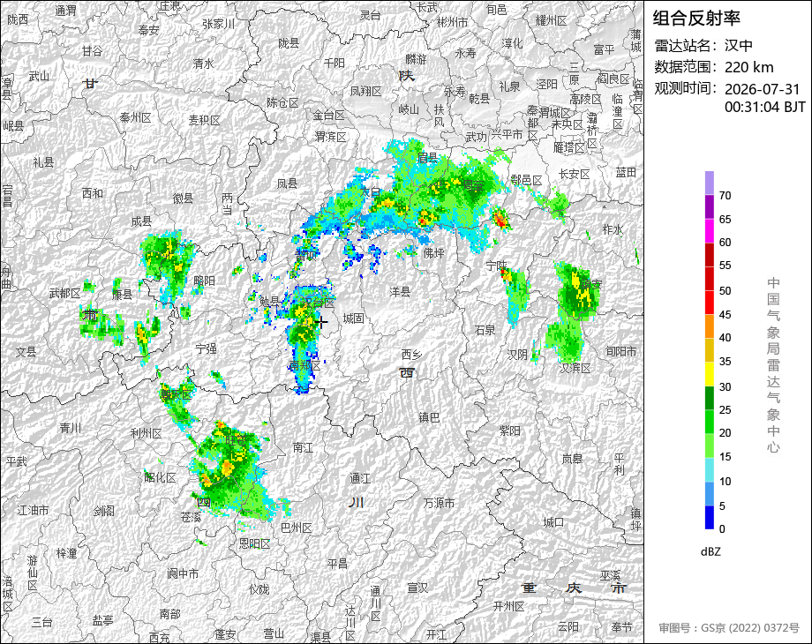Image resolution: width=812 pixels, height=644 pixels.
Task: Pick the dark red 55–60 dBZ swatch
Action: 710,255
